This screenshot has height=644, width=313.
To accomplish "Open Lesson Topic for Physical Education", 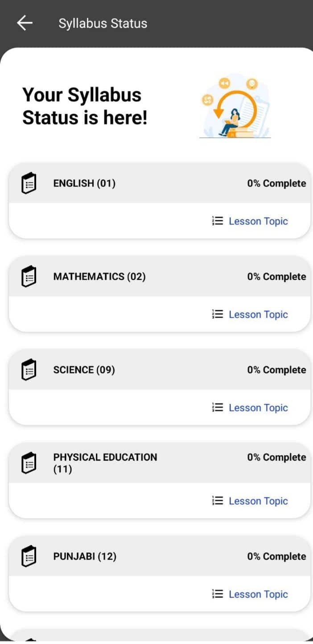I will [258, 501].
